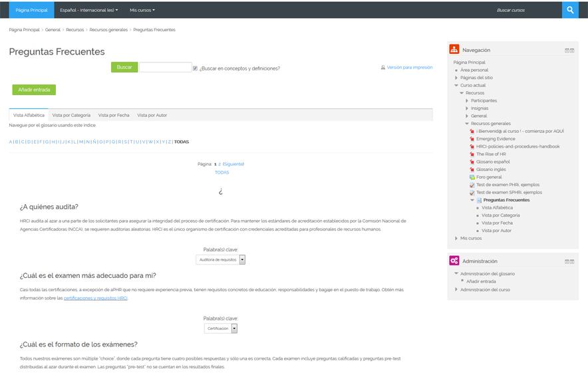Collapse the Recursos tree node
588x373 pixels.
tap(461, 93)
